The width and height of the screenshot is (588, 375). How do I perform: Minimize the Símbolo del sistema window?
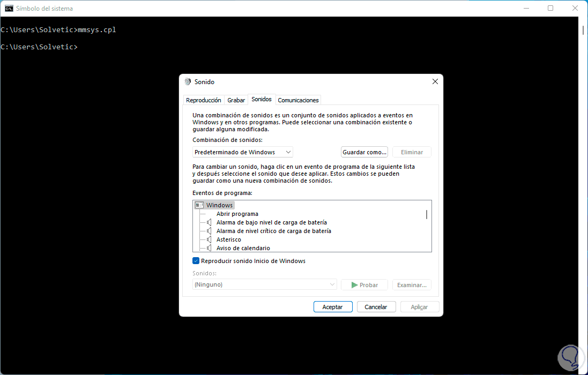pos(526,8)
